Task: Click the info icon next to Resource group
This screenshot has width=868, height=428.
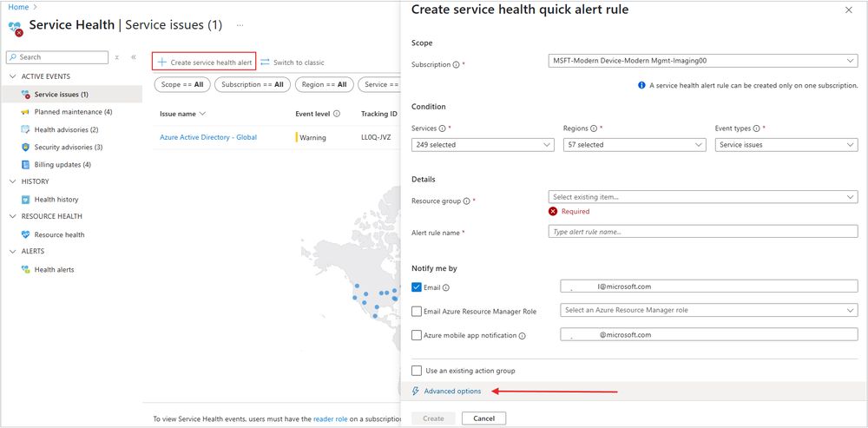Action: tap(466, 201)
